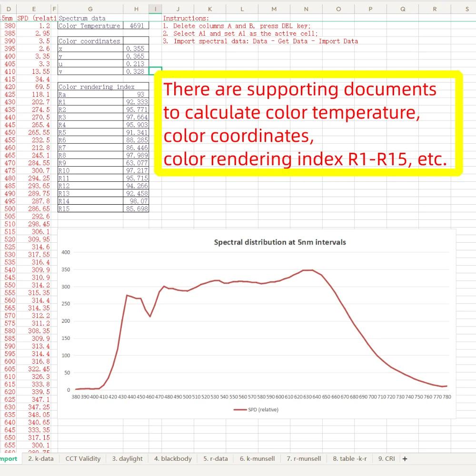Open the CCT Validity sheet tab
The image size is (476, 476).
(83, 459)
